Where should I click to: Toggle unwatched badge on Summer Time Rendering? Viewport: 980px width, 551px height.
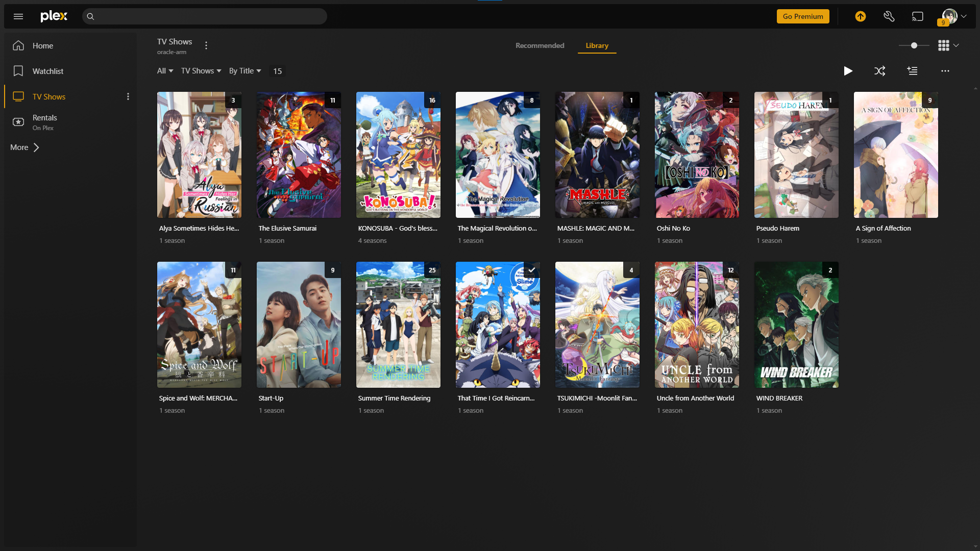click(432, 270)
